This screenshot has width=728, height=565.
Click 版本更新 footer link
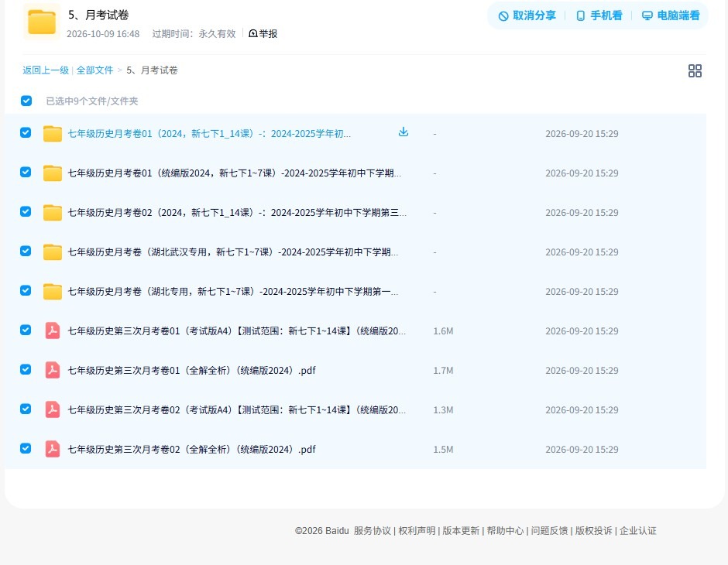tap(461, 531)
